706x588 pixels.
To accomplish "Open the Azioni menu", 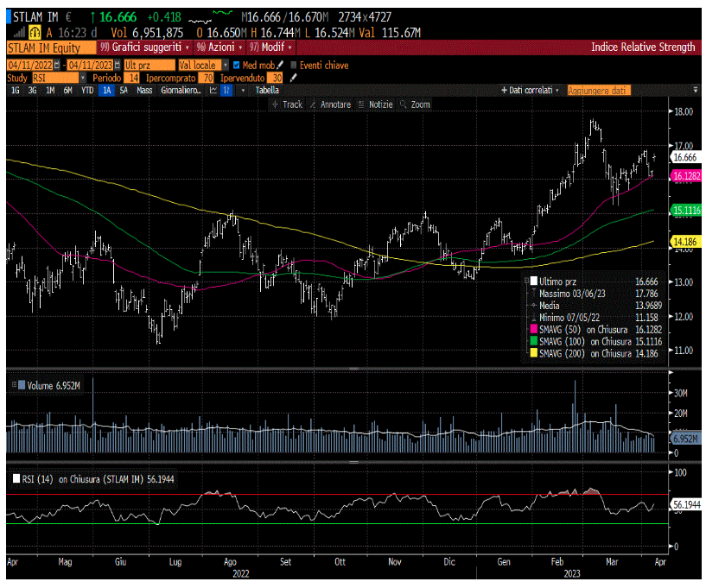I will coord(219,47).
